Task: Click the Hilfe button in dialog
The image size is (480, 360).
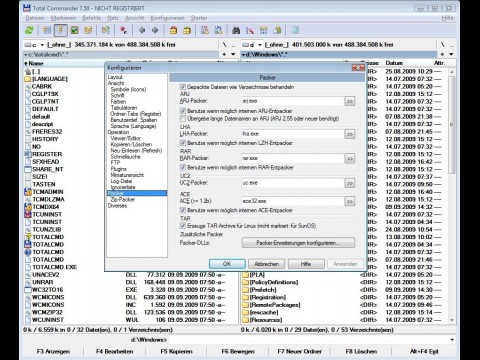Action: click(x=306, y=264)
